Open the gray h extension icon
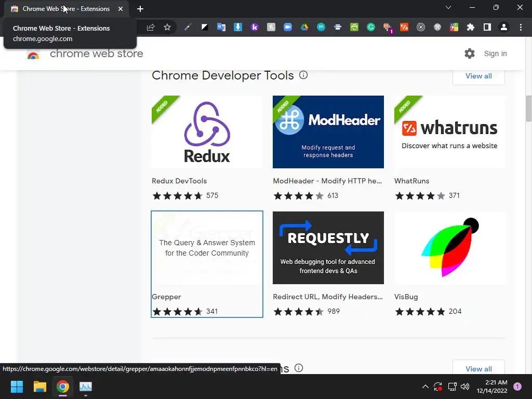 click(271, 28)
